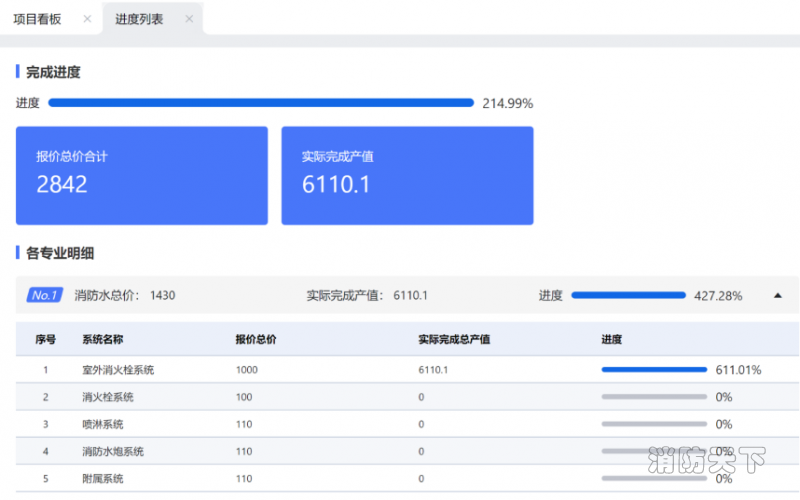Open the 实际完成产值 summary card
The image size is (800, 500).
click(x=407, y=175)
